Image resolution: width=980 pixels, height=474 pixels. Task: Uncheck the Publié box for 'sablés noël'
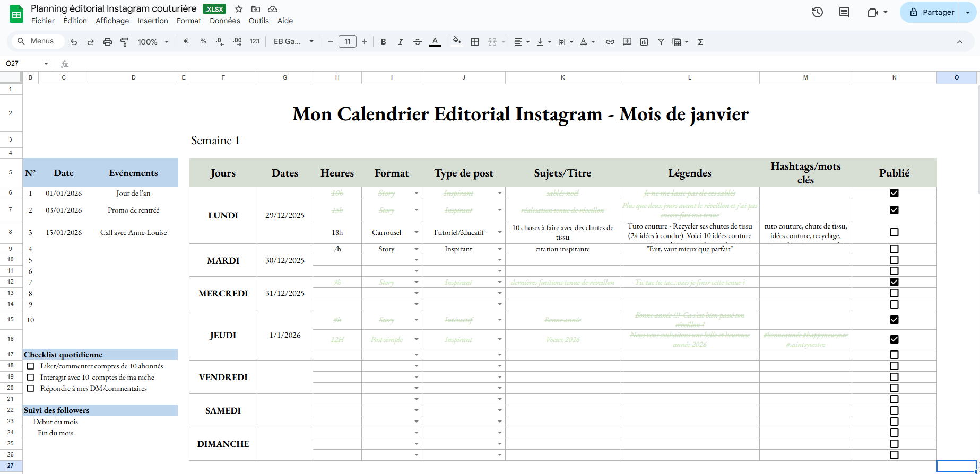(x=894, y=193)
